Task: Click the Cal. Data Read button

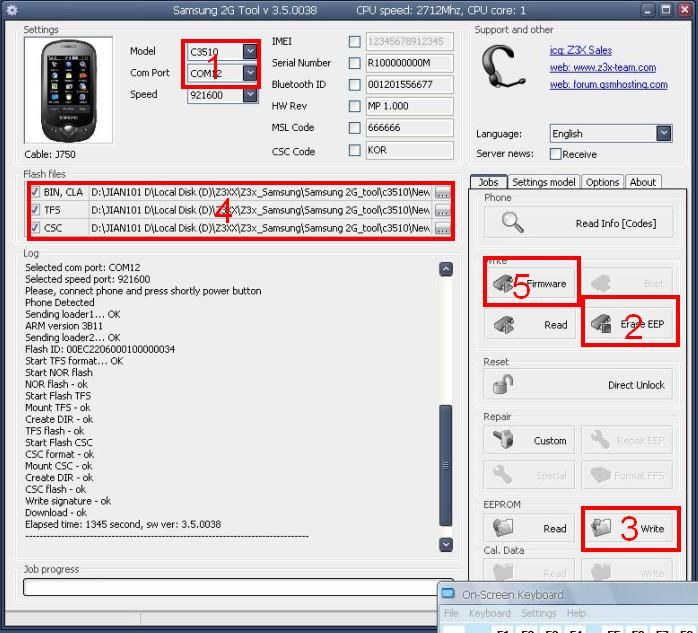Action: (529, 571)
